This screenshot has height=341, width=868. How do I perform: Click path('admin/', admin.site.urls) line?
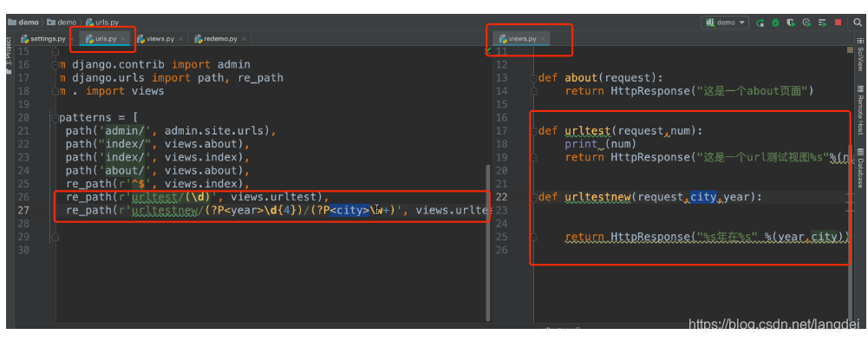tap(171, 131)
